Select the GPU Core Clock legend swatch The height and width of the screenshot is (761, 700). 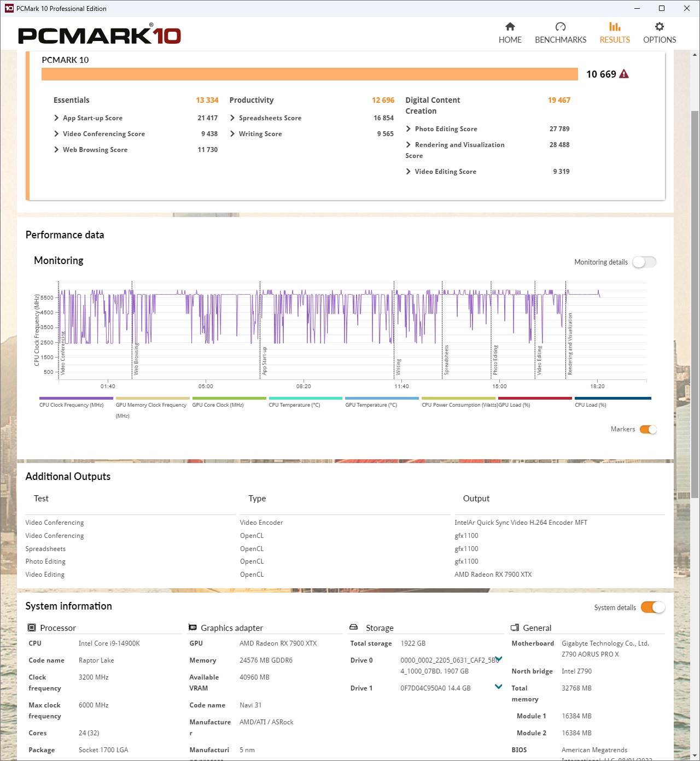pos(229,398)
